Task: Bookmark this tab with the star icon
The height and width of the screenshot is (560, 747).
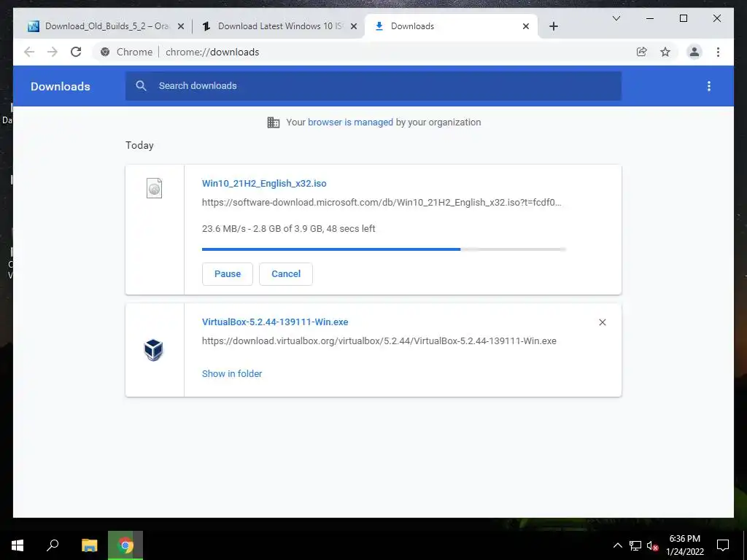Action: (x=665, y=52)
